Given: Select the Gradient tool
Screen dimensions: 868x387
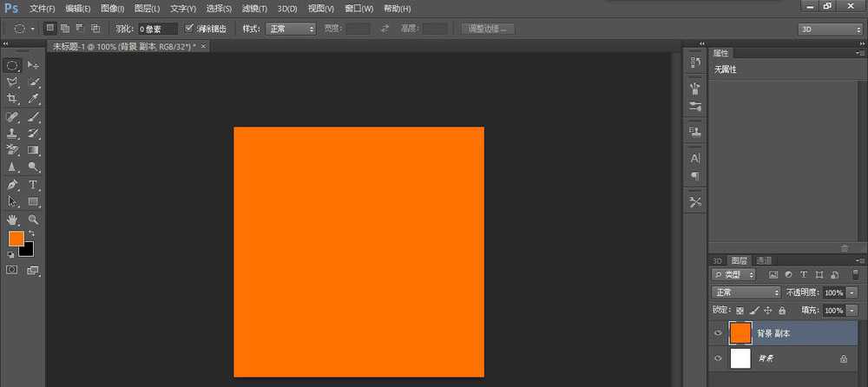Looking at the screenshot, I should point(34,150).
